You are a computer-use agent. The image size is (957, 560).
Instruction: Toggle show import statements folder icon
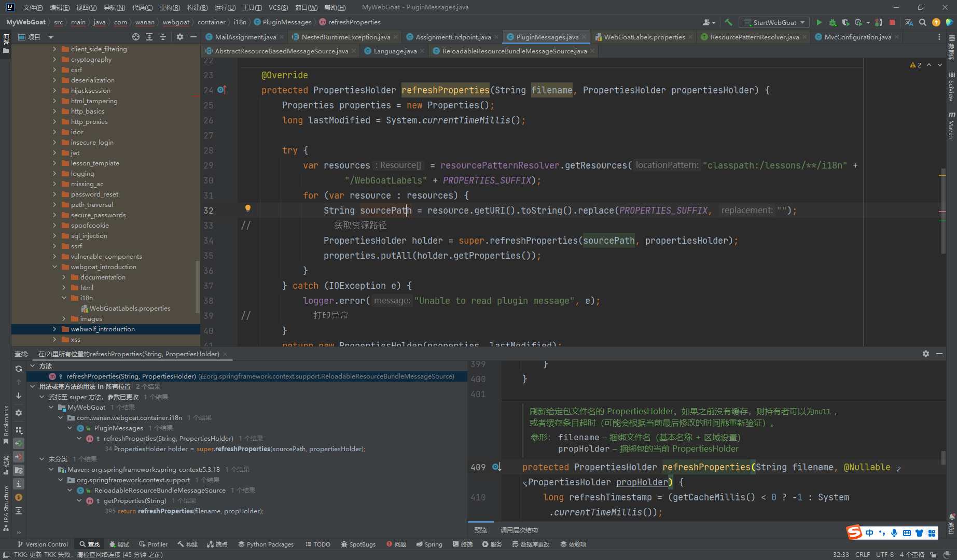19,470
